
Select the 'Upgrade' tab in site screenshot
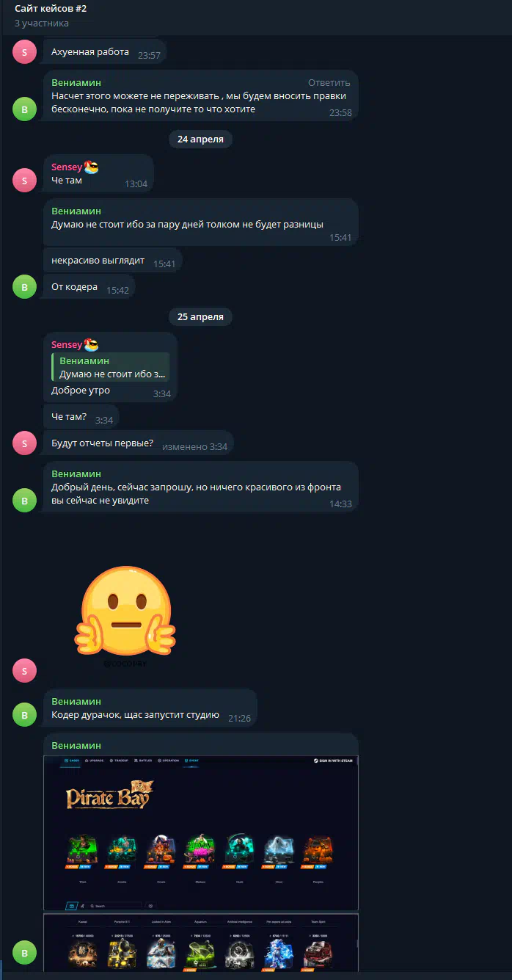pyautogui.click(x=95, y=761)
